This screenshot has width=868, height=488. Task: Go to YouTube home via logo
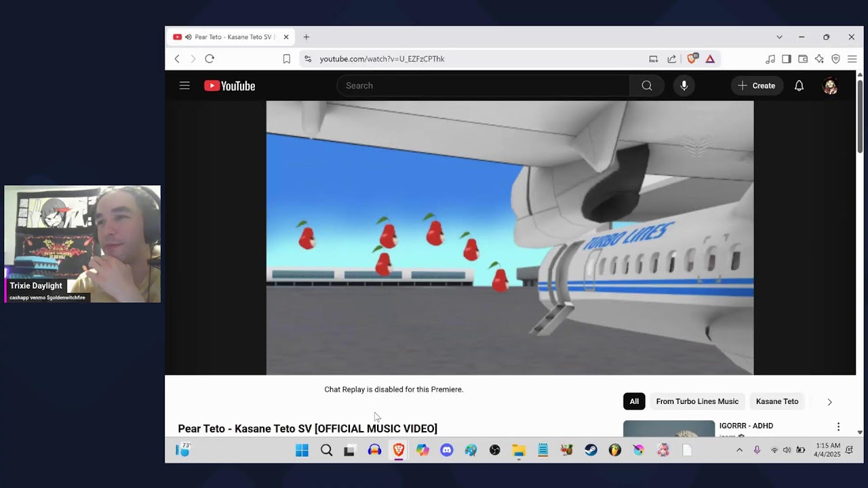(229, 85)
